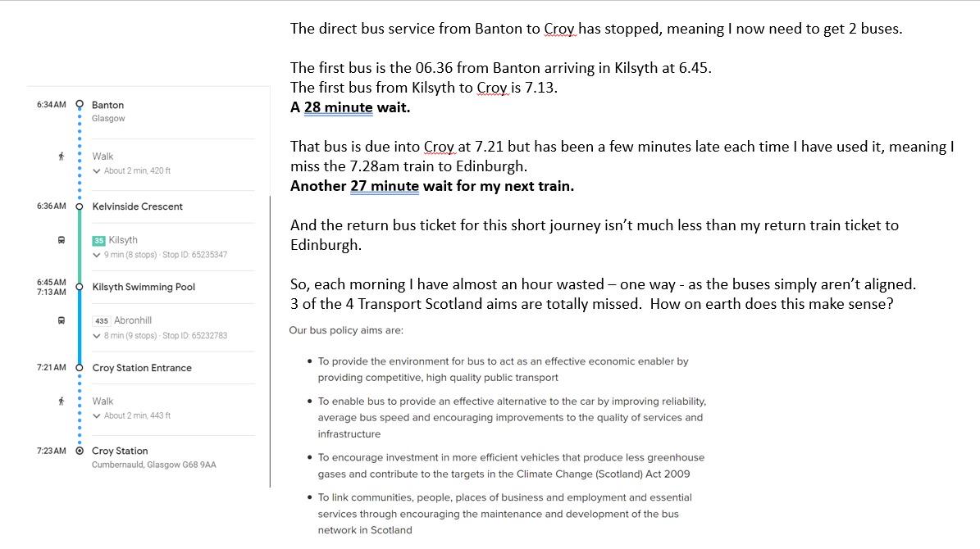The image size is (980, 549).
Task: Click the Abronhill route destination label
Action: (133, 320)
